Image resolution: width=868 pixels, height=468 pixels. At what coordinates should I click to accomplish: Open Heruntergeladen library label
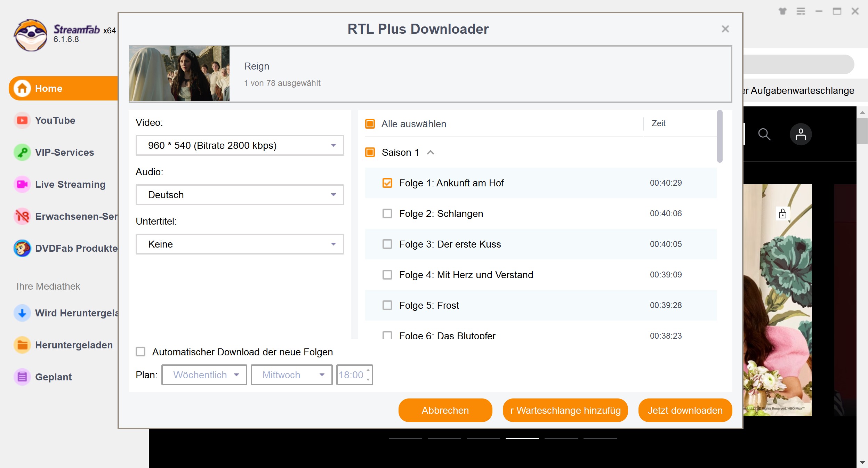coord(74,345)
